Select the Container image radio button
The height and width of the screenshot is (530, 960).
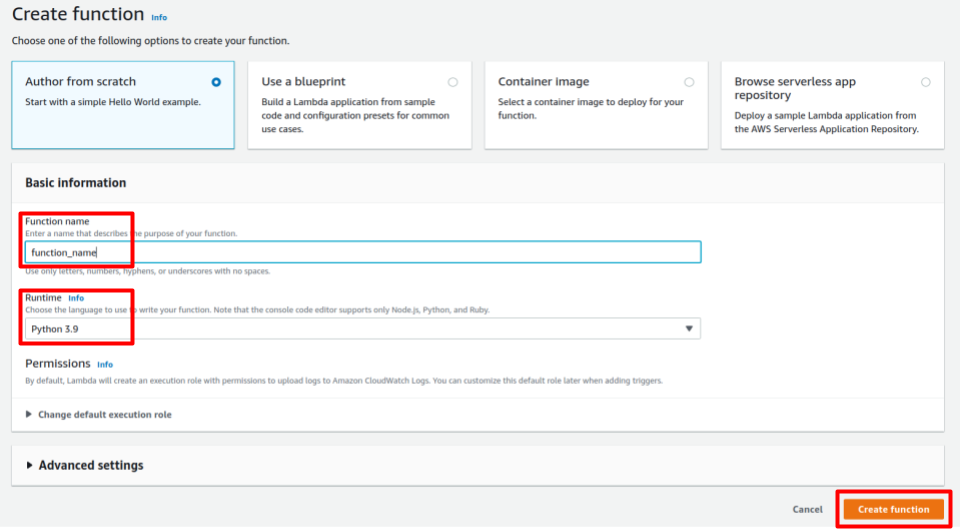(x=689, y=82)
